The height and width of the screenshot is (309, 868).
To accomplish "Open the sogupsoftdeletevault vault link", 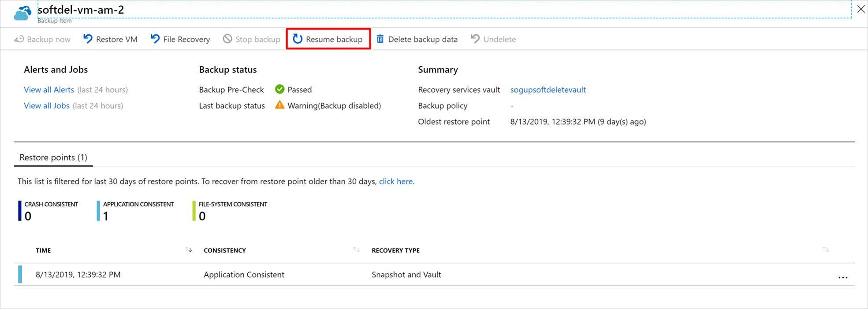I will pos(548,90).
